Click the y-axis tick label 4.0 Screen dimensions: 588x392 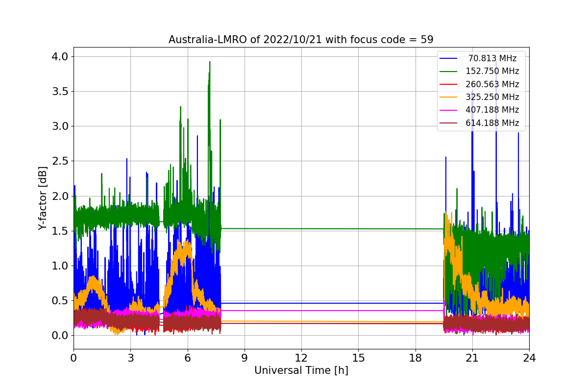click(x=60, y=56)
